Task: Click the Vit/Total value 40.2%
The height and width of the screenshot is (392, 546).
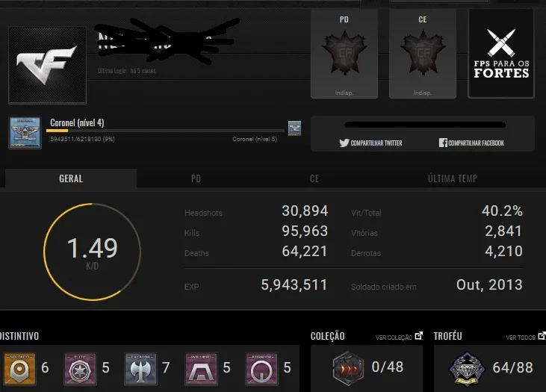Action: point(502,211)
